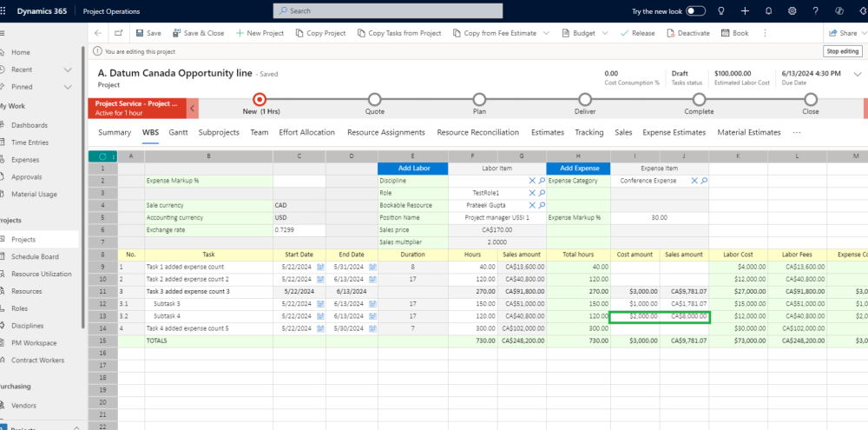Image resolution: width=868 pixels, height=430 pixels.
Task: Open the Copy from Fee Estimate dropdown arrow
Action: tap(546, 33)
